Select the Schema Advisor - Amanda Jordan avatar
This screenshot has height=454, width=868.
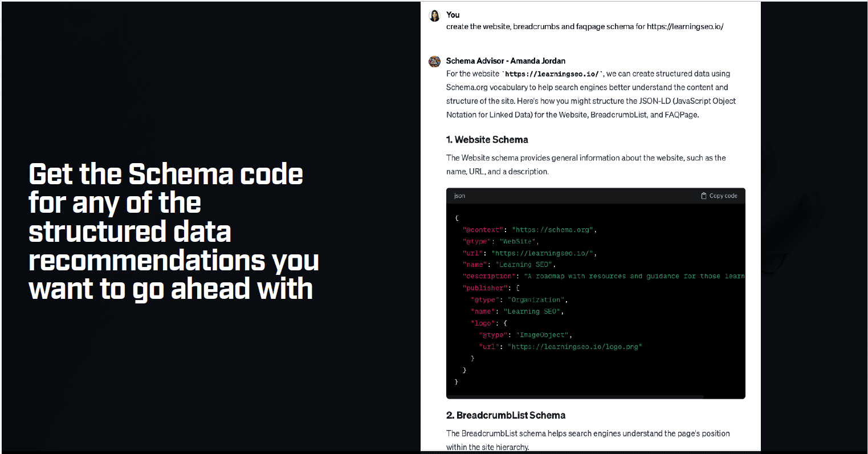434,61
